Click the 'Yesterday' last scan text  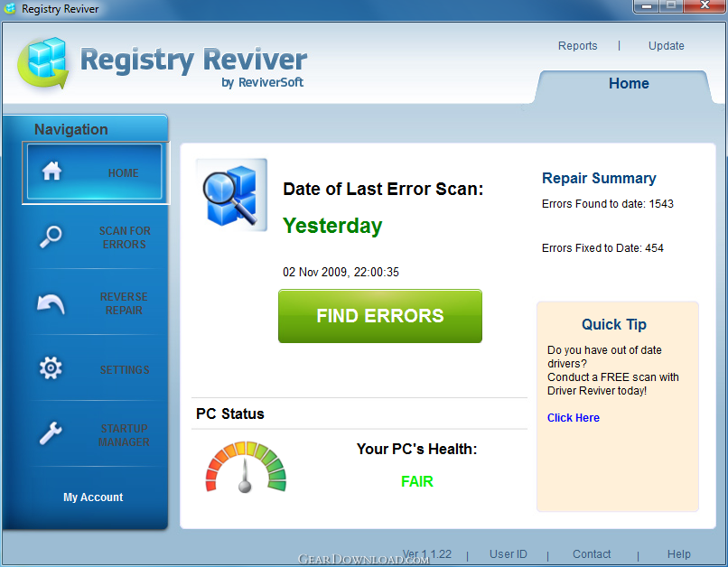332,226
